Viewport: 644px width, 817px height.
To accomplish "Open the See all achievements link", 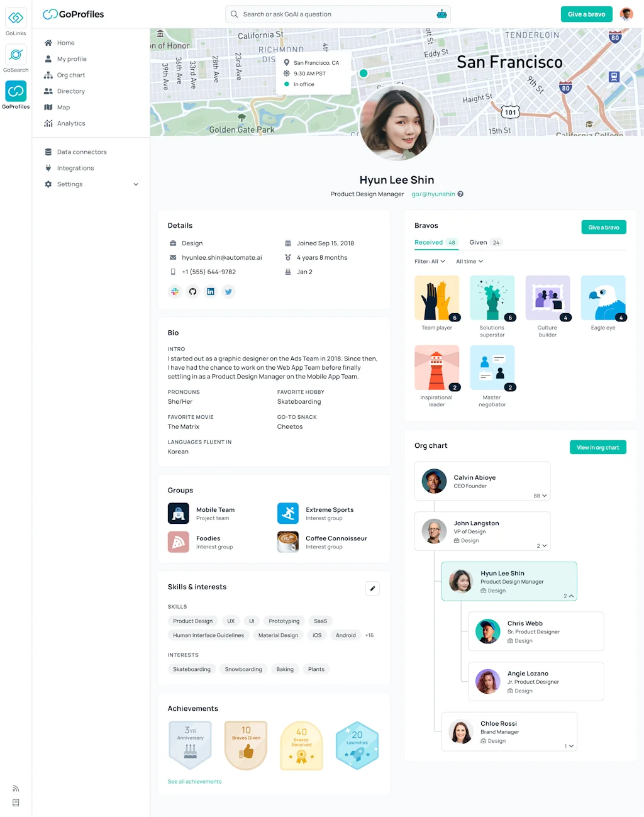I will 194,781.
